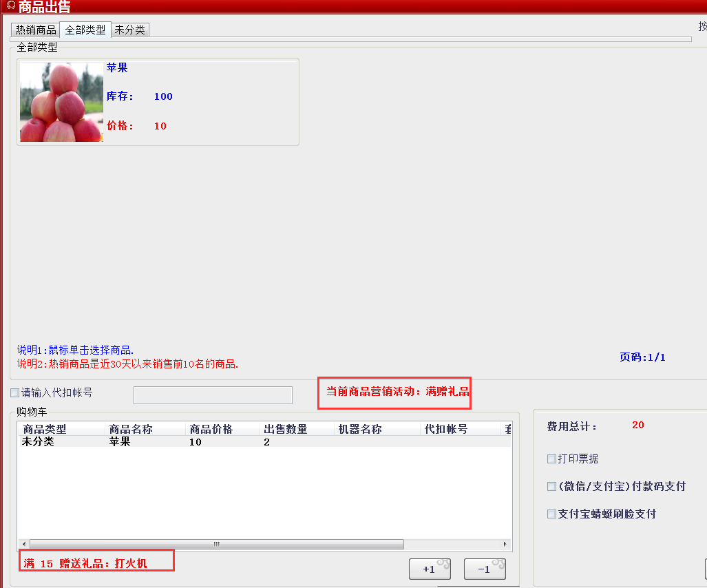
Task: Click the 商品名称 column header
Action: click(145, 429)
